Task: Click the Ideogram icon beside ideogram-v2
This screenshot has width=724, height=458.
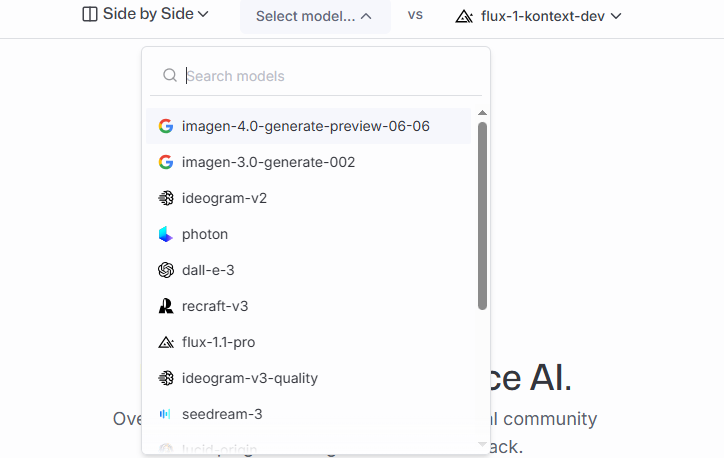Action: point(166,198)
